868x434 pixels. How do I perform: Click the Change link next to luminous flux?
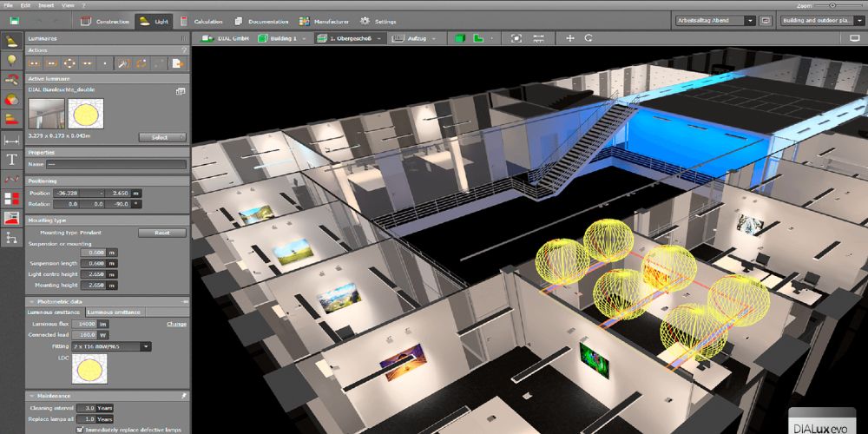[176, 324]
